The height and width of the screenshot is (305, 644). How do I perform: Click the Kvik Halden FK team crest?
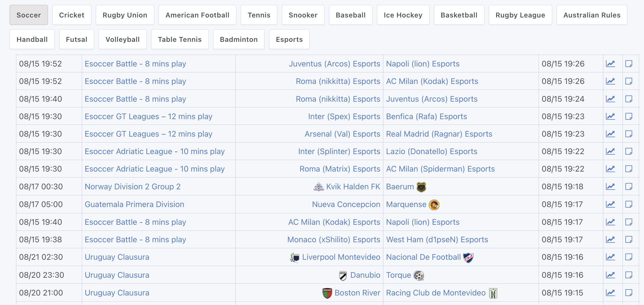(x=319, y=187)
